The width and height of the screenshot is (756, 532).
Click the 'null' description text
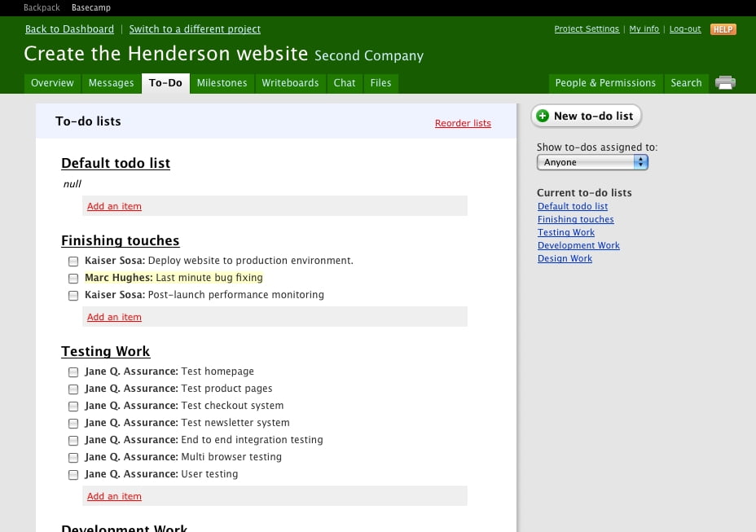pyautogui.click(x=73, y=184)
